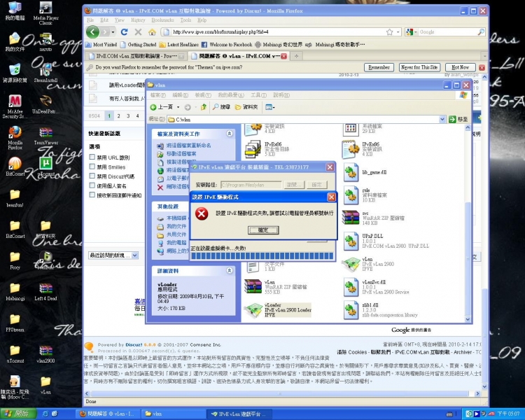
Task: Click the Remember password button
Action: coord(379,67)
